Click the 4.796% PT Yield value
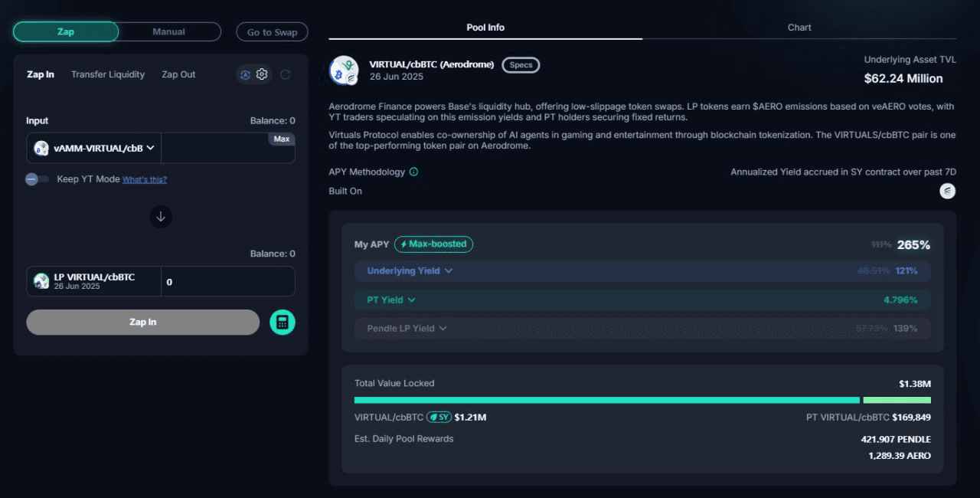This screenshot has height=498, width=980. pos(900,300)
